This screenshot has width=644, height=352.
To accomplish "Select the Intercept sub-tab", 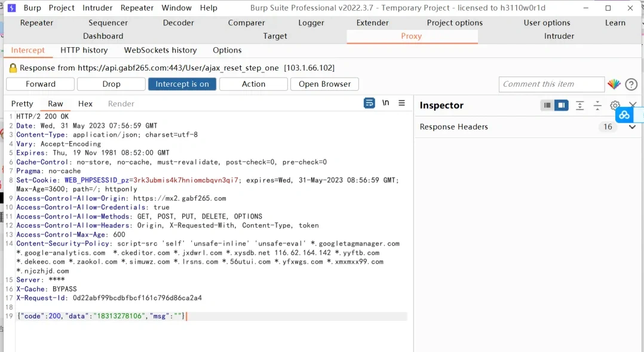I will click(x=27, y=51).
